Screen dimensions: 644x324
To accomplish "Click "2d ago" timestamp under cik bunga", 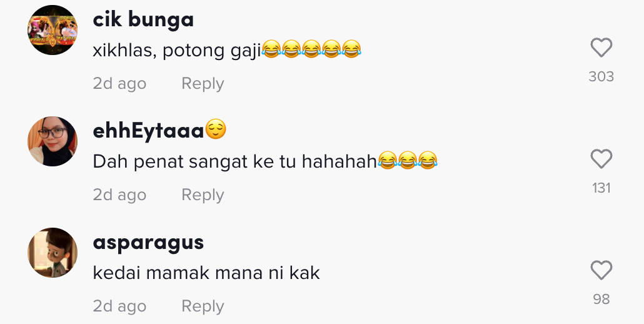I will click(119, 83).
